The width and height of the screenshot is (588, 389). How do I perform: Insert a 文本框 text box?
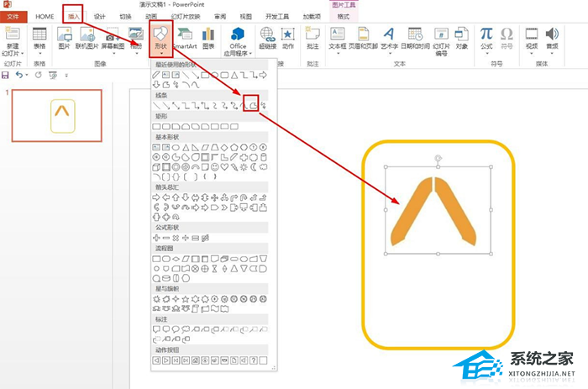click(x=337, y=38)
